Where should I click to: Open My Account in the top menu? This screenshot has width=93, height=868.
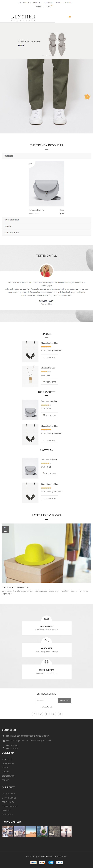tap(24, 3)
